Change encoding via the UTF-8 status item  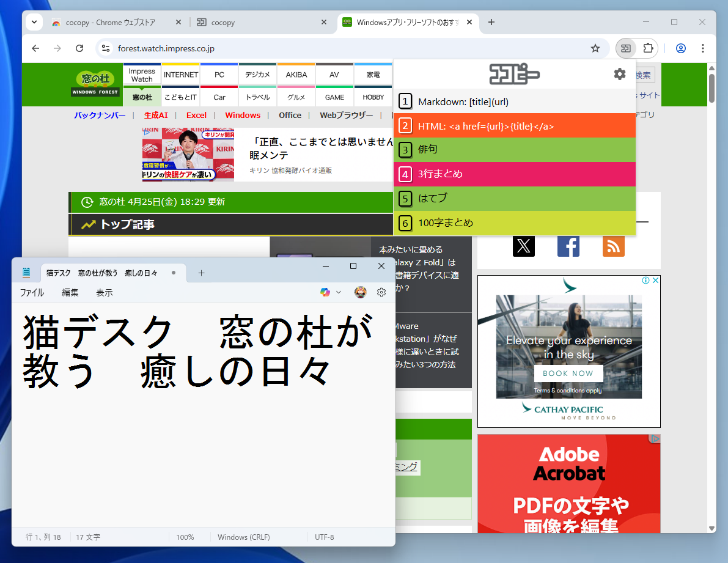point(324,537)
